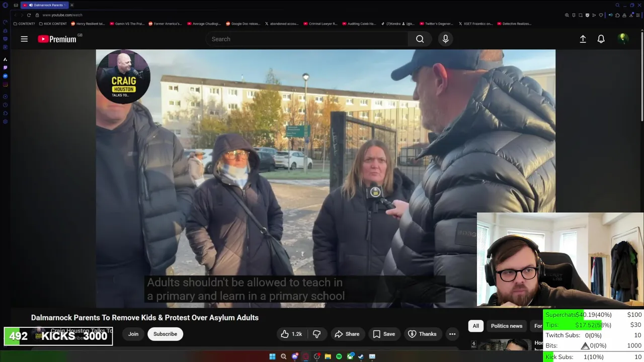644x362 pixels.
Task: Save video to a playlist
Action: (x=383, y=334)
